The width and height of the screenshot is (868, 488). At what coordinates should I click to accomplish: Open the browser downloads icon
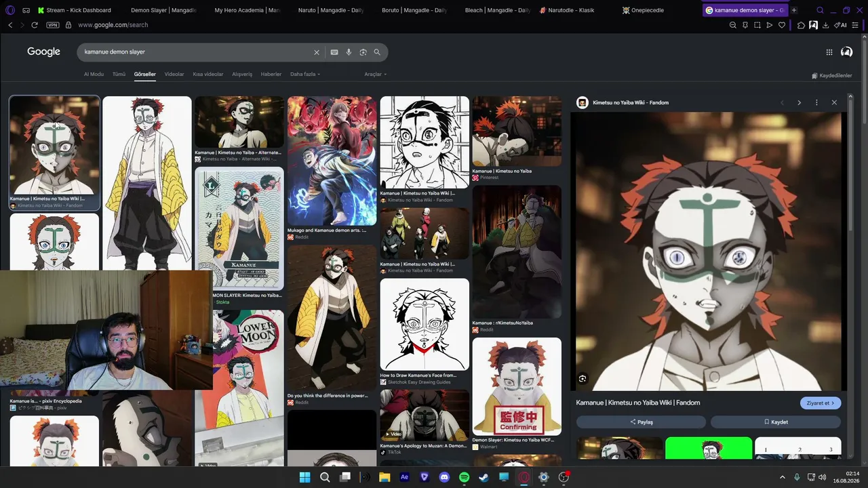(x=825, y=25)
